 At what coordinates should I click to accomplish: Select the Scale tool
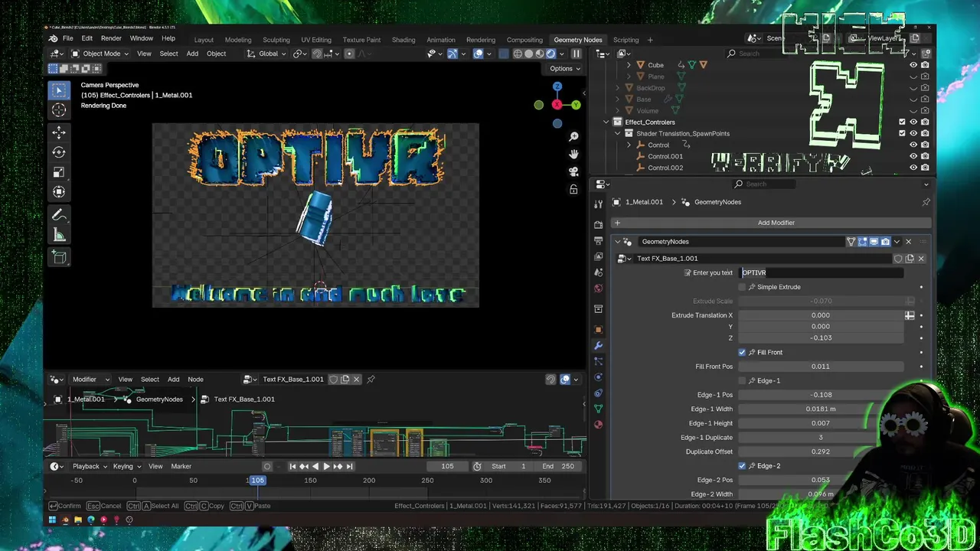tap(59, 172)
